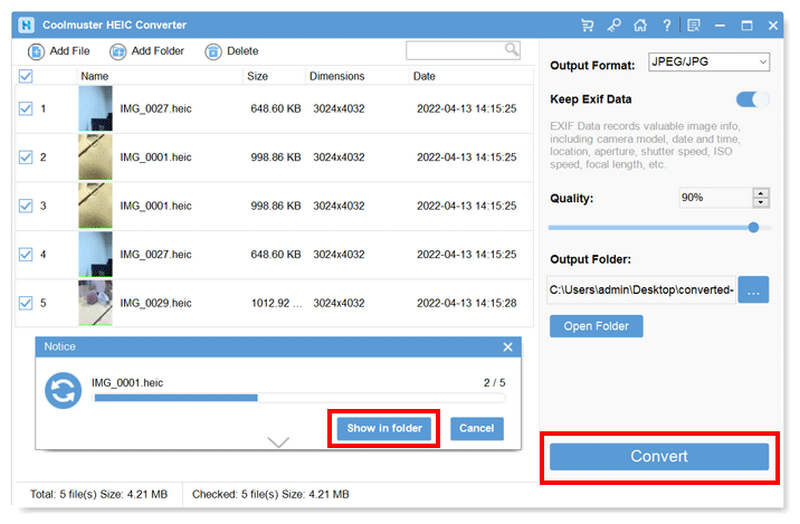Click the Open Folder button

(x=596, y=326)
